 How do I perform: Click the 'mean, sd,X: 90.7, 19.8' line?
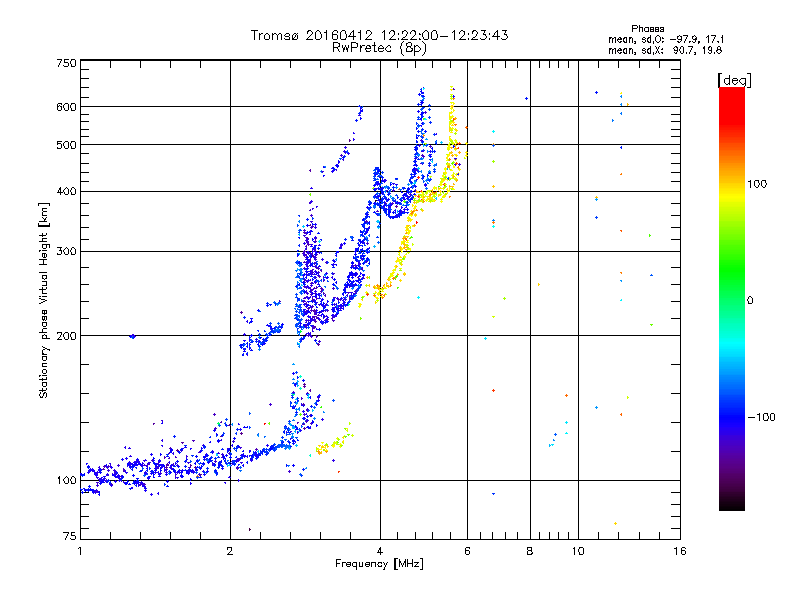[x=665, y=50]
